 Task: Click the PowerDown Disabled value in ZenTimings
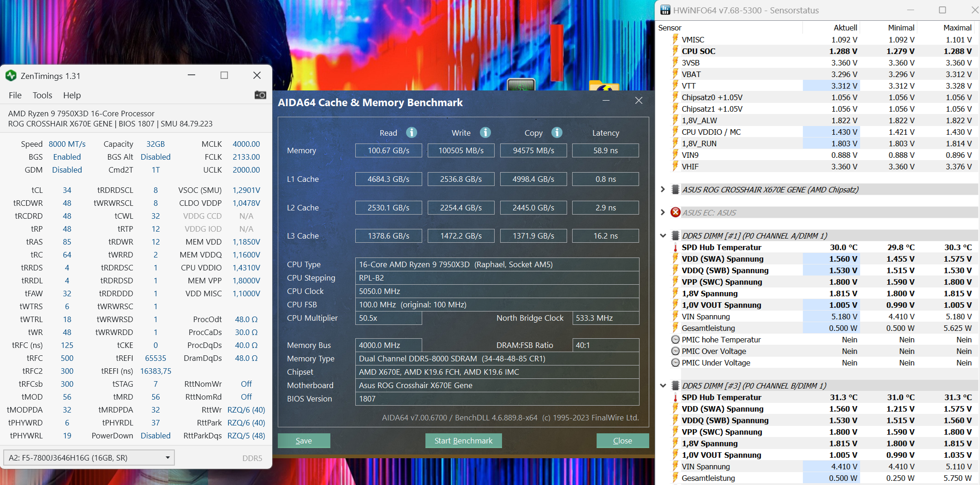click(x=155, y=436)
